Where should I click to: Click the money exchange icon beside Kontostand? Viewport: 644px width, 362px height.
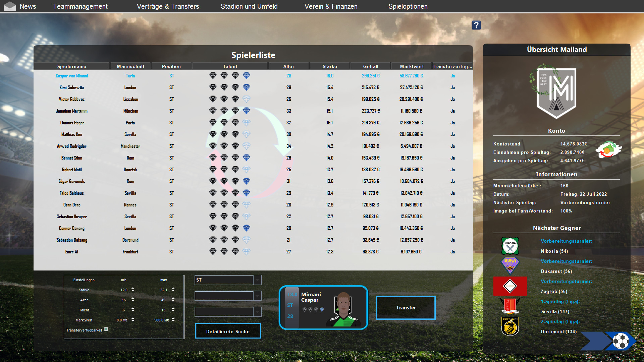(608, 150)
